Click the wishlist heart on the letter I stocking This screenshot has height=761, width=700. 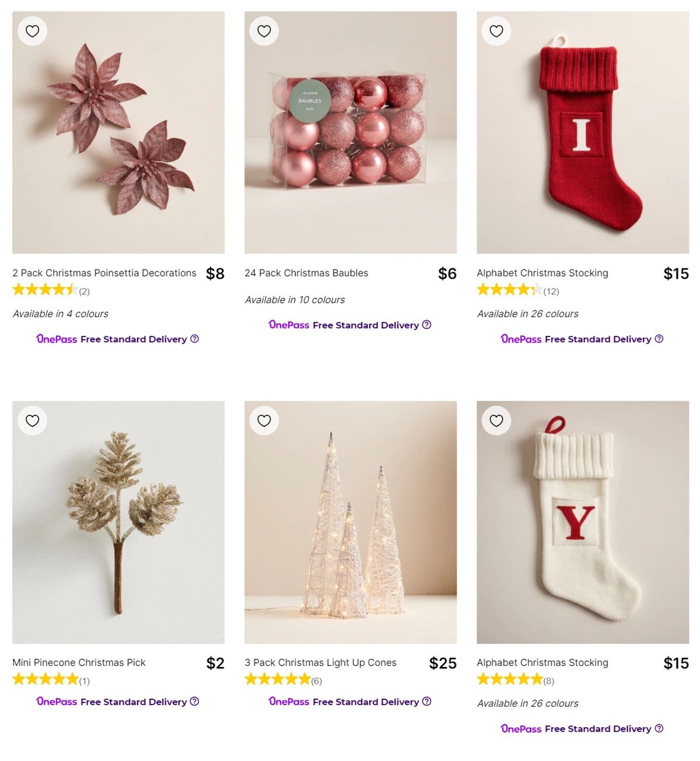[496, 31]
